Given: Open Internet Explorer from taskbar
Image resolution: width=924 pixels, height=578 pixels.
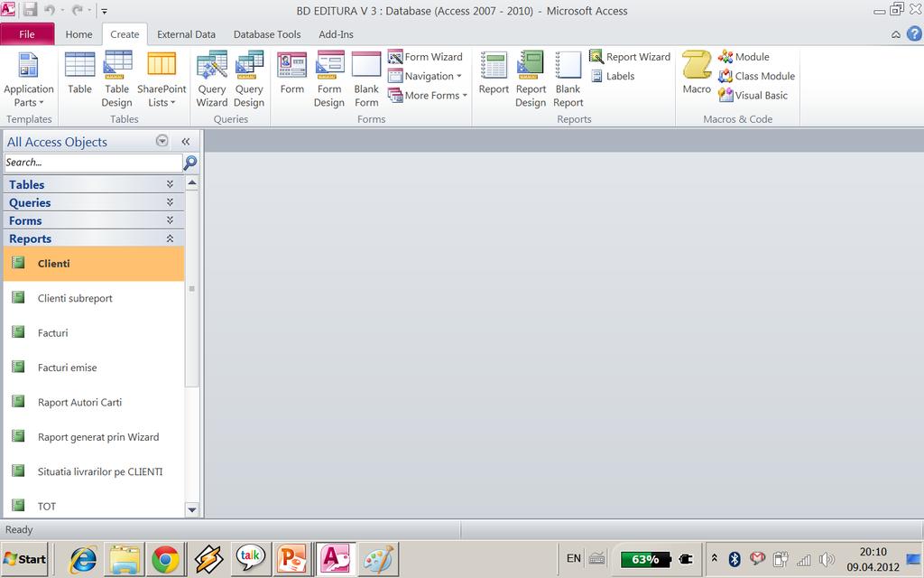Looking at the screenshot, I should tap(83, 559).
